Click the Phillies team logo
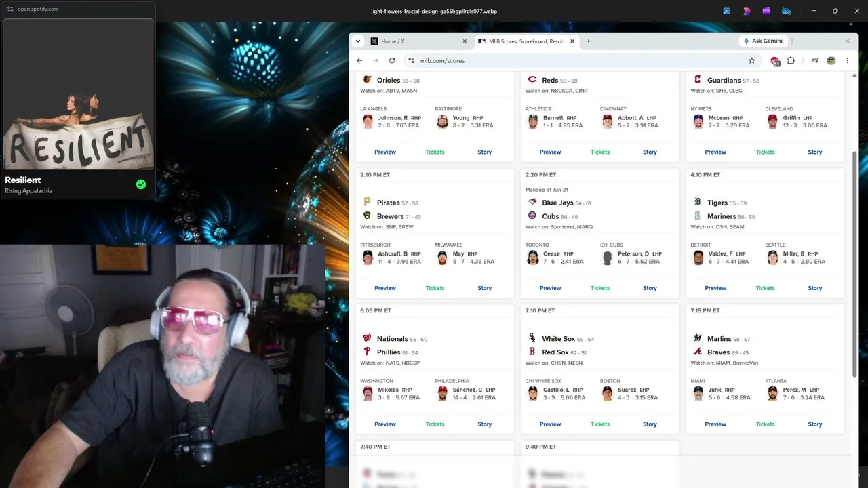868x488 pixels. coord(367,352)
